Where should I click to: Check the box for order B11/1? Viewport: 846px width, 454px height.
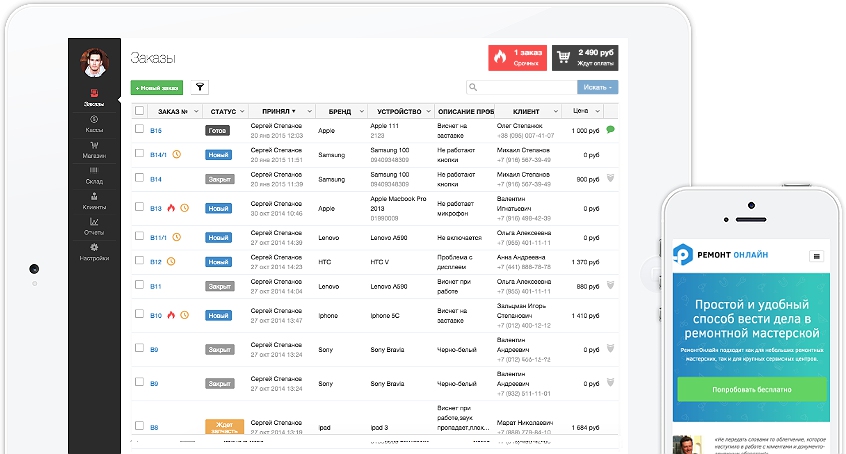(x=139, y=236)
